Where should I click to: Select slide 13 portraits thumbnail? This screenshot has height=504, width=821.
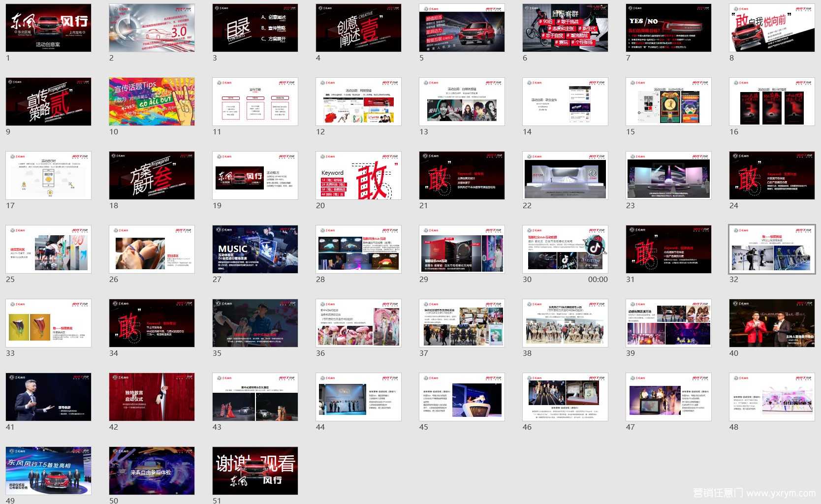click(462, 101)
